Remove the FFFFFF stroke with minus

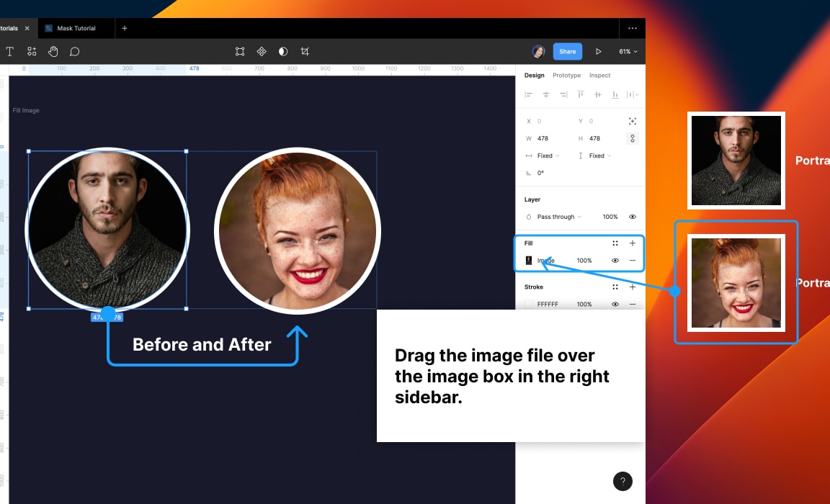(633, 305)
